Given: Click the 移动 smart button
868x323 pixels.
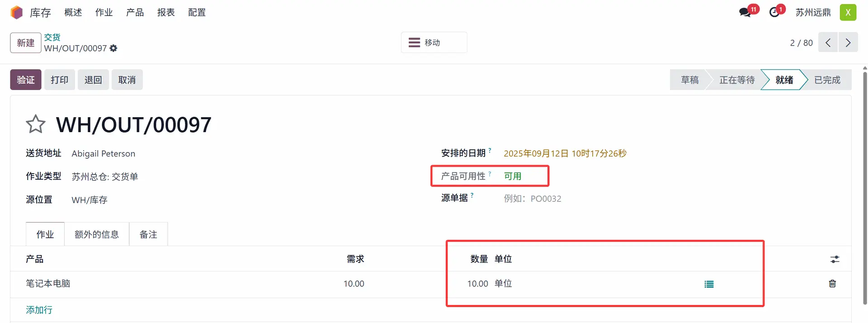Looking at the screenshot, I should (434, 43).
